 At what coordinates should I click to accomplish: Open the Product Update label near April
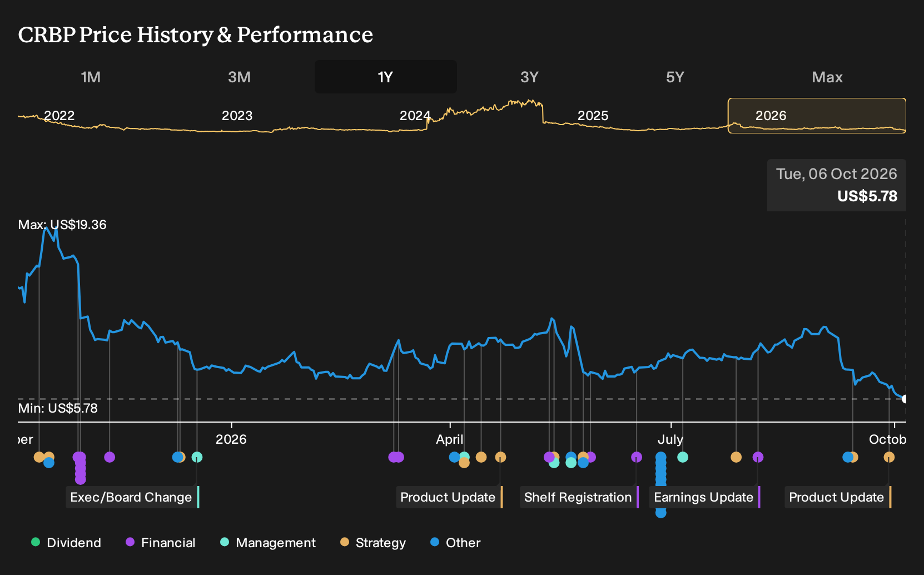tap(449, 497)
